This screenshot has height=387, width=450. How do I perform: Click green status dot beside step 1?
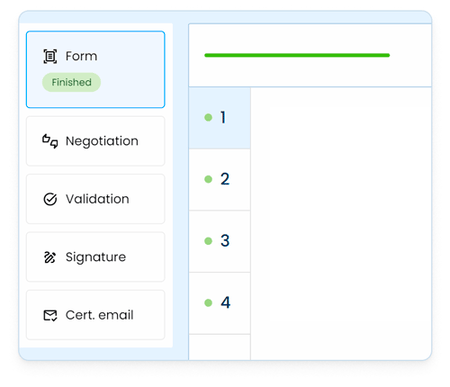tap(208, 117)
